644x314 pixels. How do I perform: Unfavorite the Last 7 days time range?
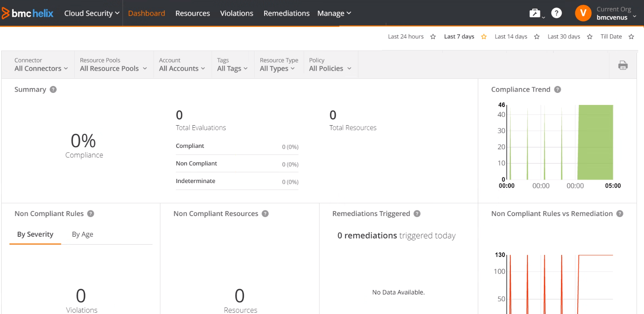coord(484,36)
